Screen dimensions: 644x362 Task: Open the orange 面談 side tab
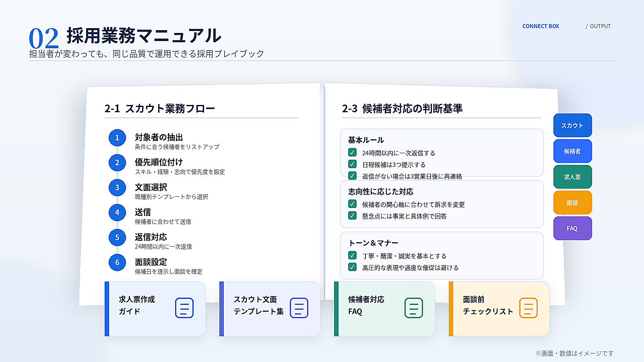572,203
